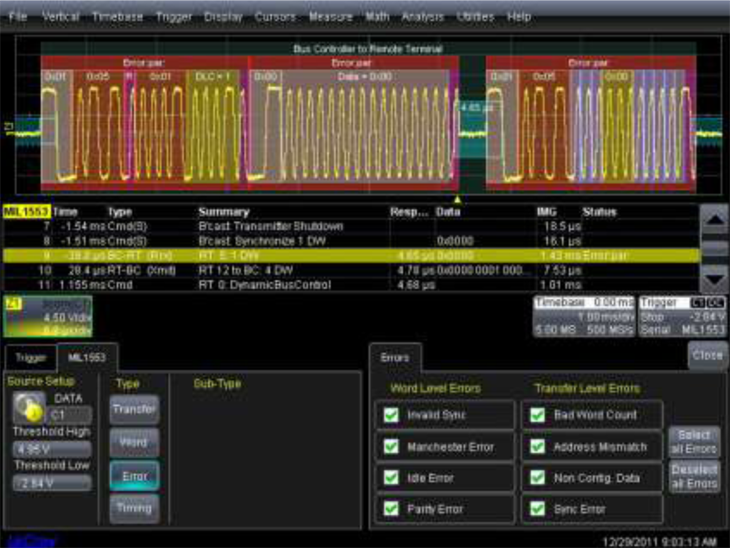The height and width of the screenshot is (548, 730).
Task: Open the Analysis menu
Action: [x=422, y=17]
